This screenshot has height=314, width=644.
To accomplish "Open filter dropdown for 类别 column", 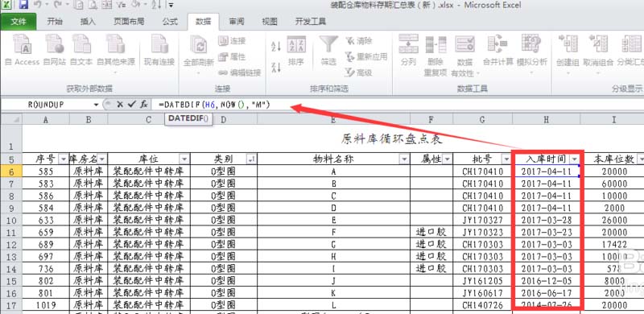I will [251, 159].
